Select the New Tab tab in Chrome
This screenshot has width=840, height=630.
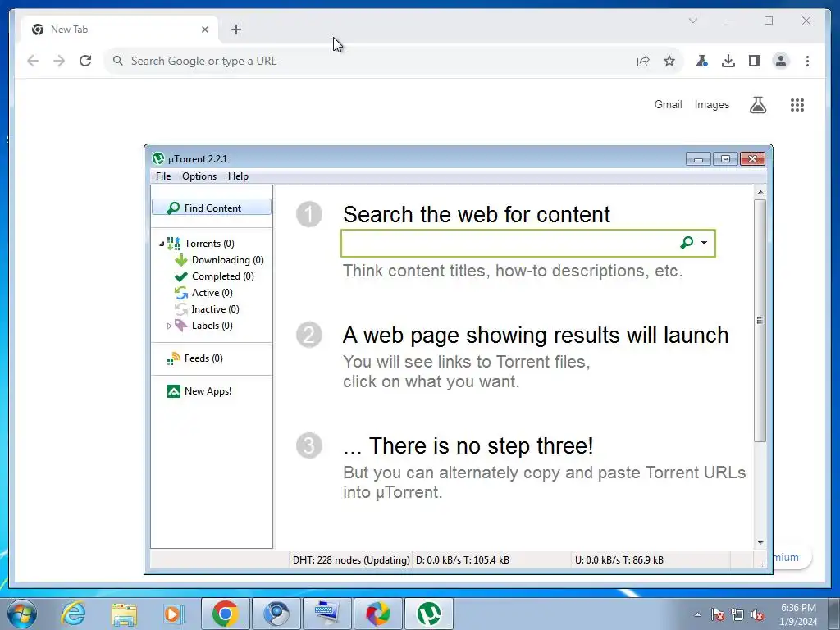pyautogui.click(x=120, y=30)
